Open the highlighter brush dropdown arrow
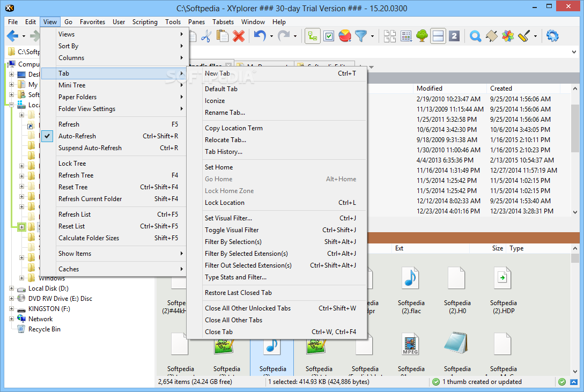584x392 pixels. [x=535, y=36]
